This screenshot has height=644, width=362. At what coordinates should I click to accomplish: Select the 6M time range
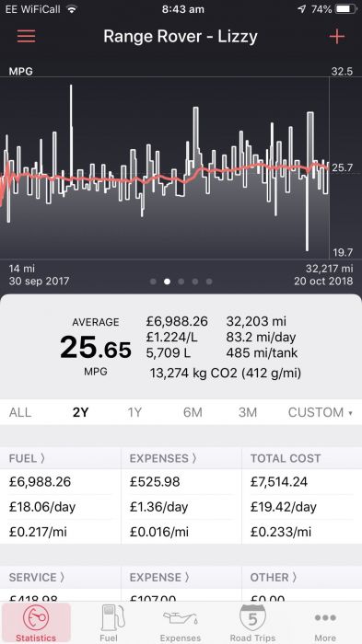(193, 412)
